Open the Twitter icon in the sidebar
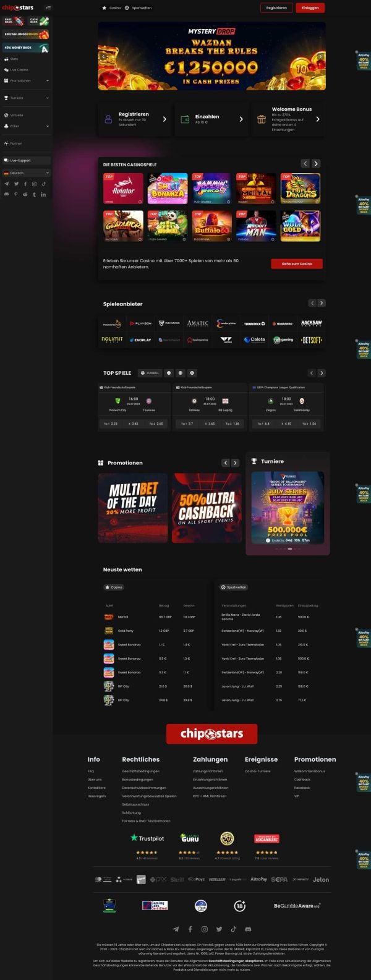This screenshot has width=371, height=980. (16, 184)
